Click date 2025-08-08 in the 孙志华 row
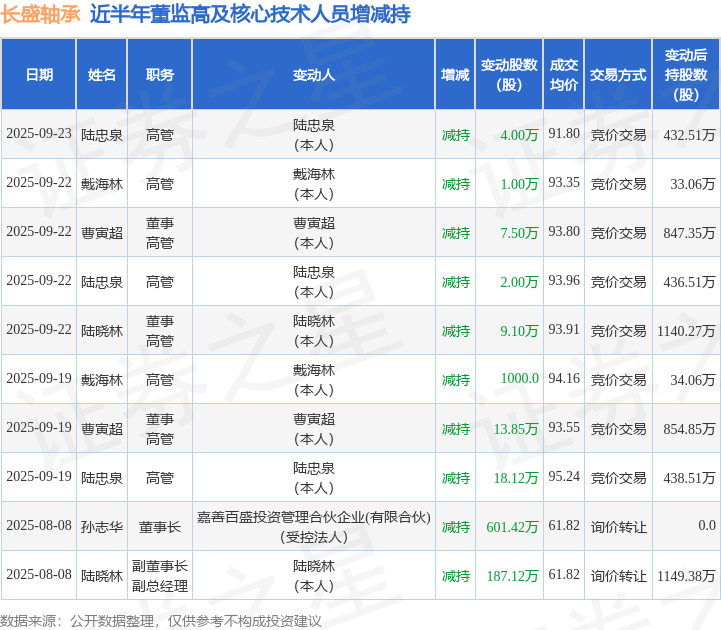The image size is (721, 630). point(39,526)
